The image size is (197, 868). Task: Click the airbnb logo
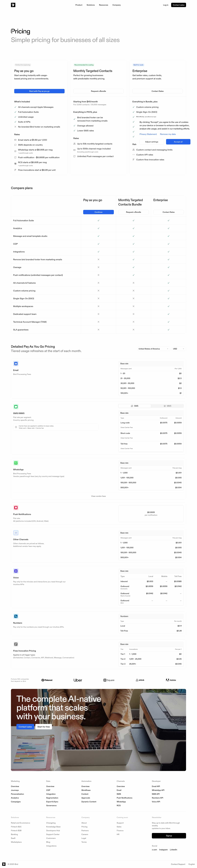point(140,680)
